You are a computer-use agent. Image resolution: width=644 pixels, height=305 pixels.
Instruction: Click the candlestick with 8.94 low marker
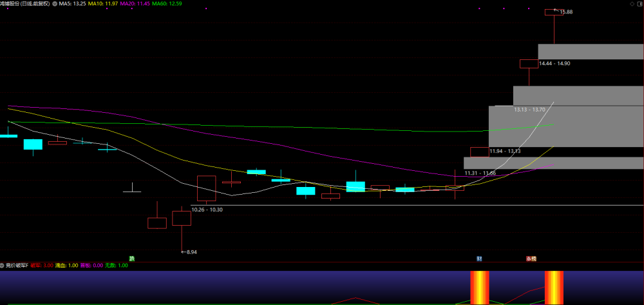pyautogui.click(x=182, y=218)
